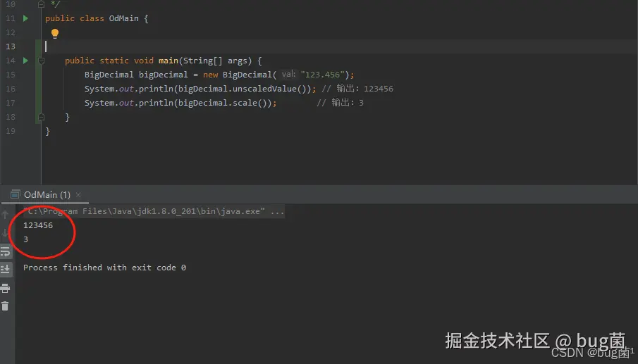Viewport: 638px width, 364px height.
Task: Run the main method via gutter arrow
Action: (25, 61)
